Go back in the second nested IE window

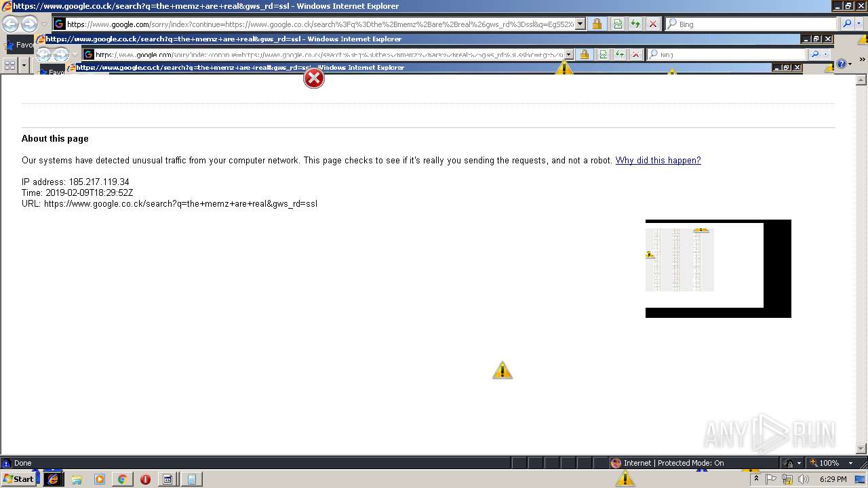point(44,55)
